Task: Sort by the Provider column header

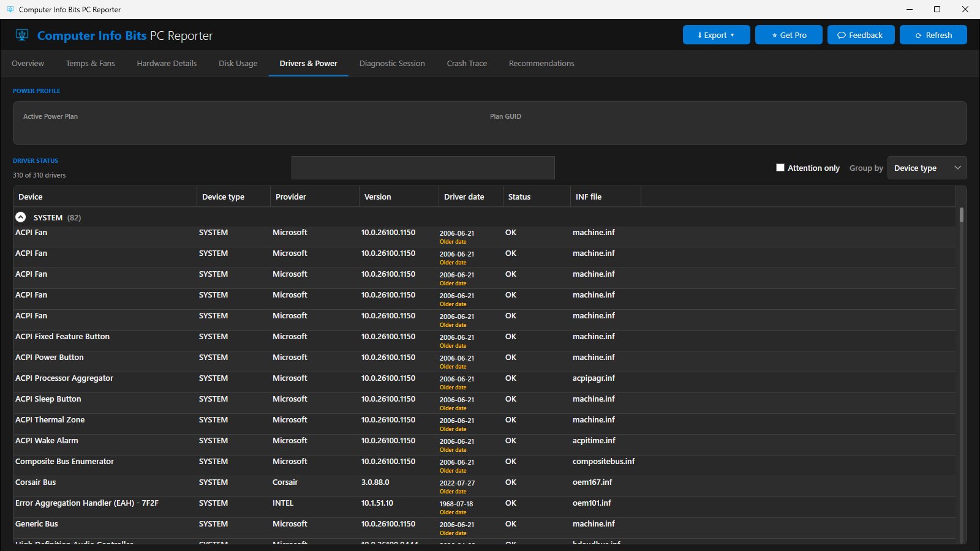Action: [x=315, y=197]
